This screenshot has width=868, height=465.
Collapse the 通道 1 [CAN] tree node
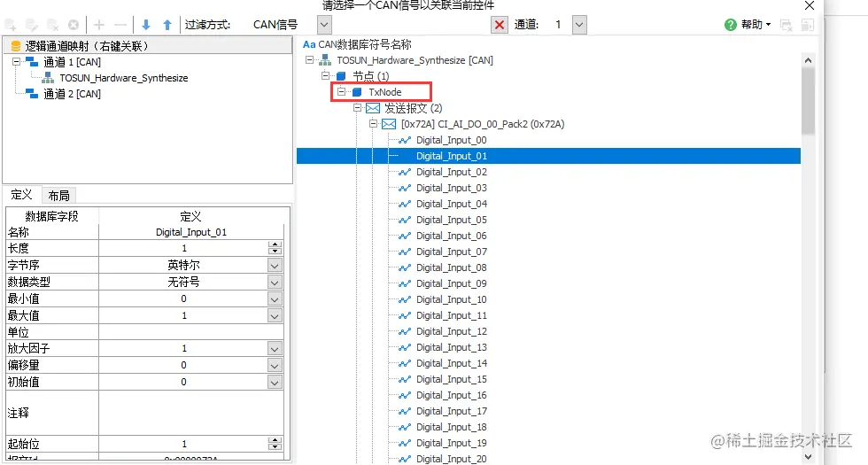coord(16,61)
